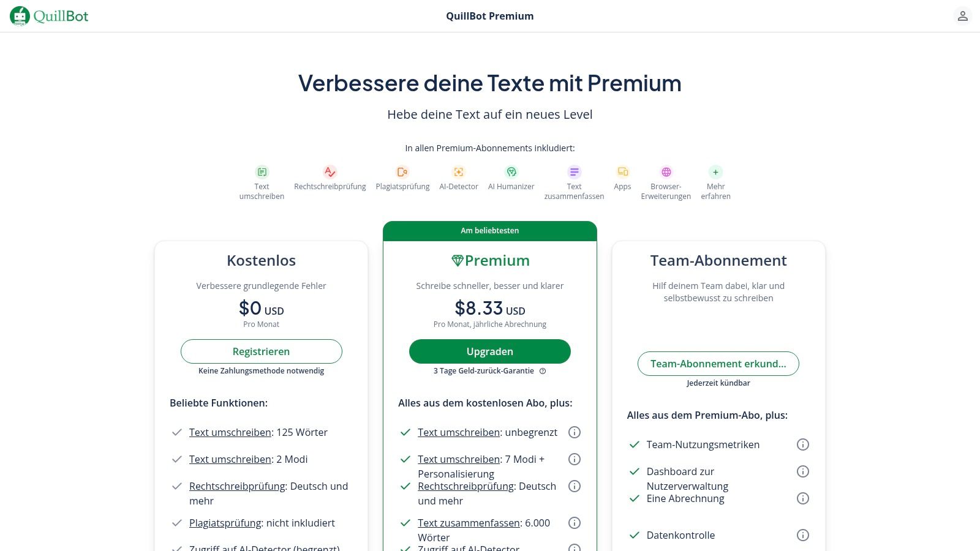Screen dimensions: 980x551
Task: Click Team-Abonnement erkunden button
Action: 718,364
